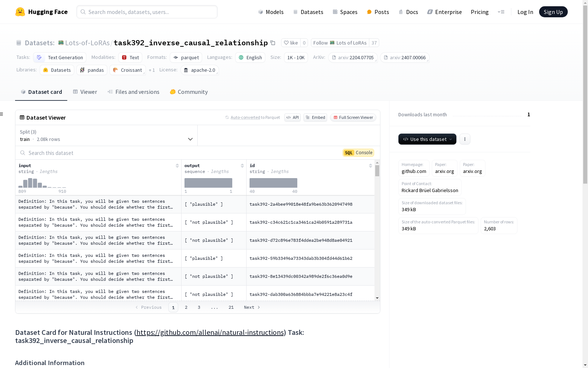The height and width of the screenshot is (368, 588).
Task: Filter by Text modality tag
Action: 130,57
